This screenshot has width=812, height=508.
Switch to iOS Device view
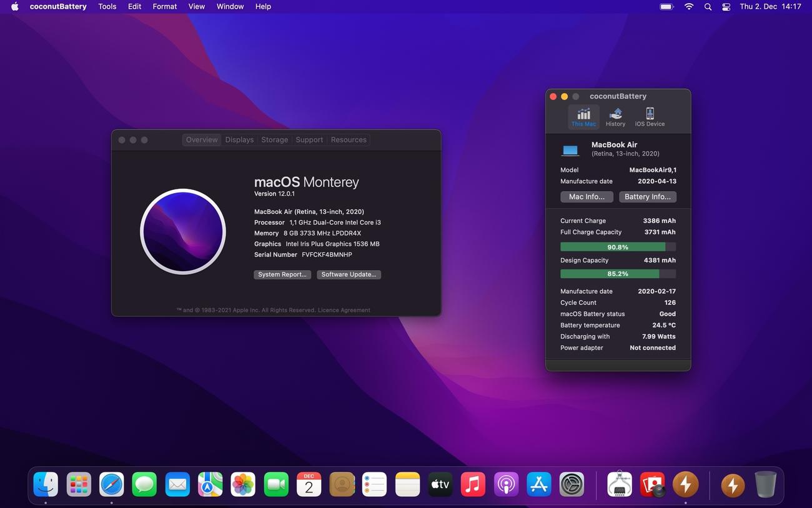click(x=650, y=117)
